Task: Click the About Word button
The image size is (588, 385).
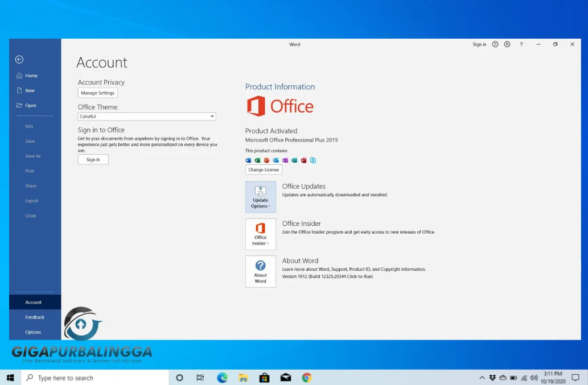Action: pyautogui.click(x=261, y=271)
